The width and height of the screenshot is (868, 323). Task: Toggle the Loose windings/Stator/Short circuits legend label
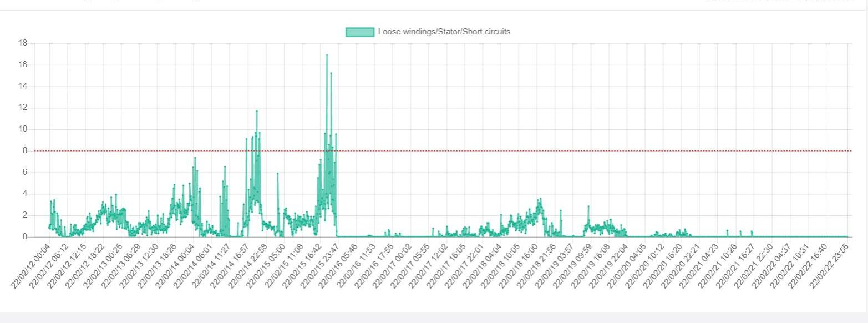tap(444, 32)
